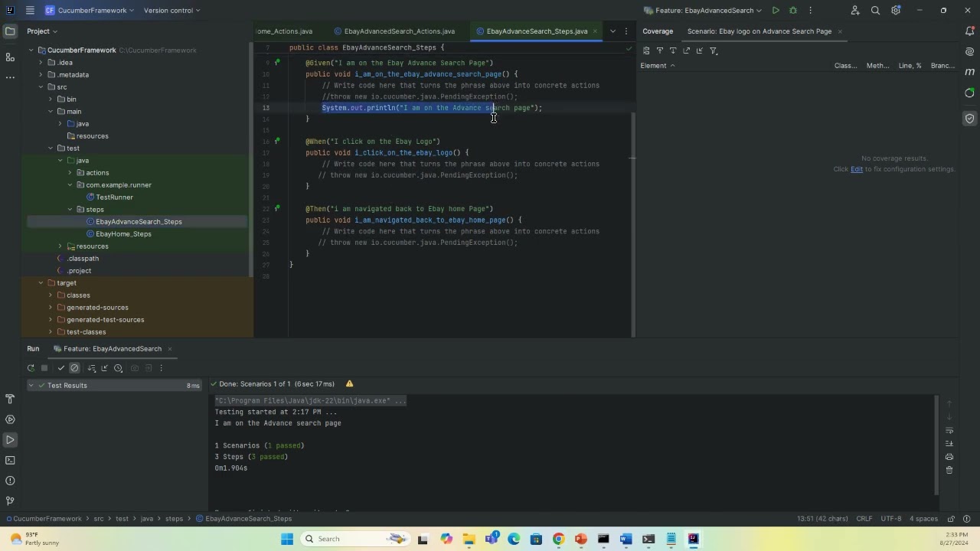Click CRLF line separator in status bar
Viewport: 980px width, 551px height.
point(864,519)
